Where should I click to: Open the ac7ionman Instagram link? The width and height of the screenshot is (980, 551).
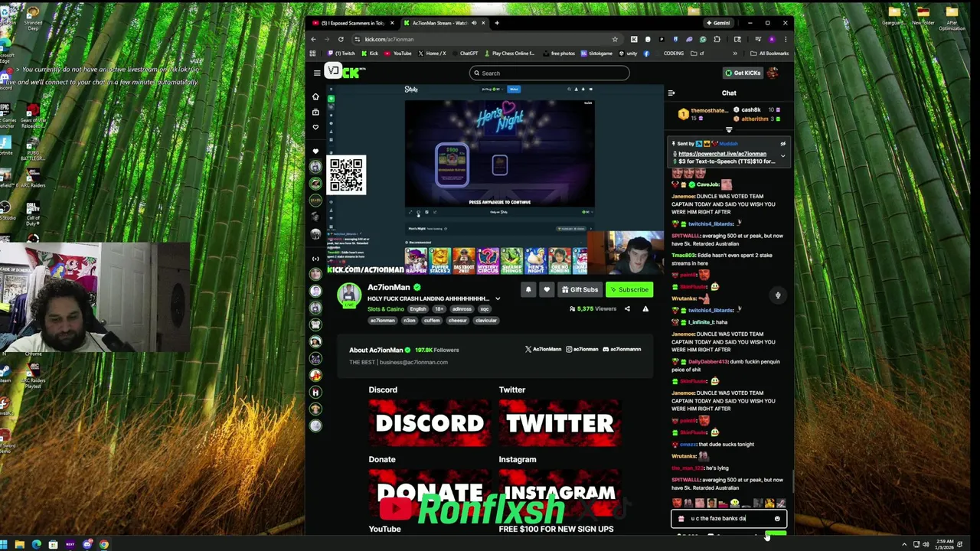[583, 350]
